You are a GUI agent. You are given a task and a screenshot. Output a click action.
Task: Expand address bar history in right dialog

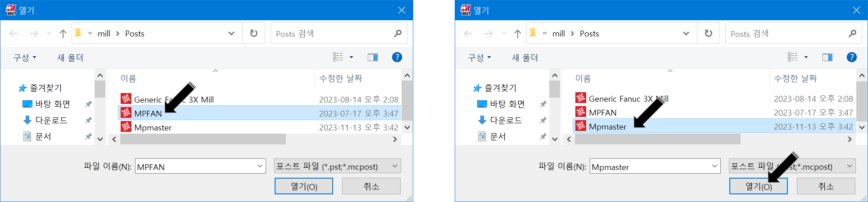coord(686,33)
